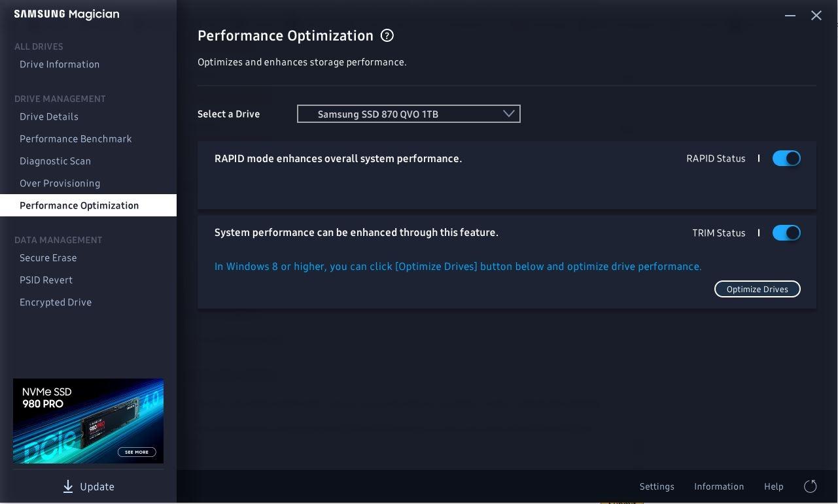The width and height of the screenshot is (838, 504).
Task: Select Diagnostic Scan from the sidebar
Action: tap(56, 161)
